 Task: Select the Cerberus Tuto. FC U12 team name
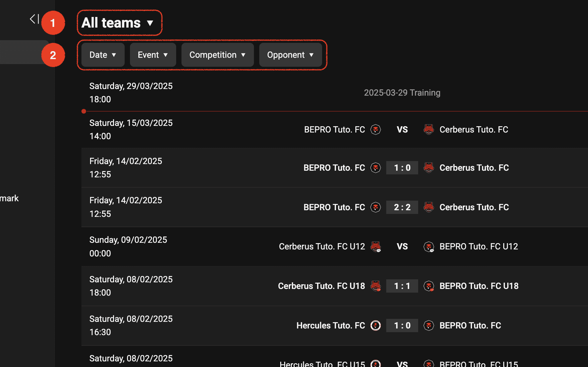[x=322, y=246]
